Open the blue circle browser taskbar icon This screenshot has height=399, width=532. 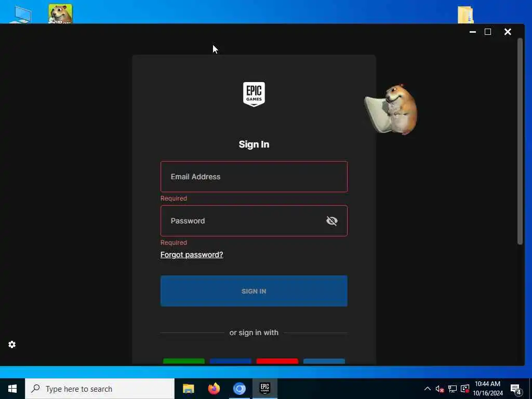point(239,389)
